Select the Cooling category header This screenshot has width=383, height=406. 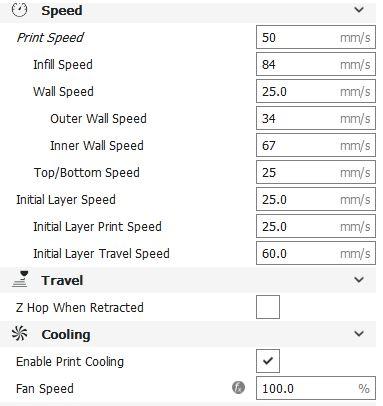[x=188, y=334]
